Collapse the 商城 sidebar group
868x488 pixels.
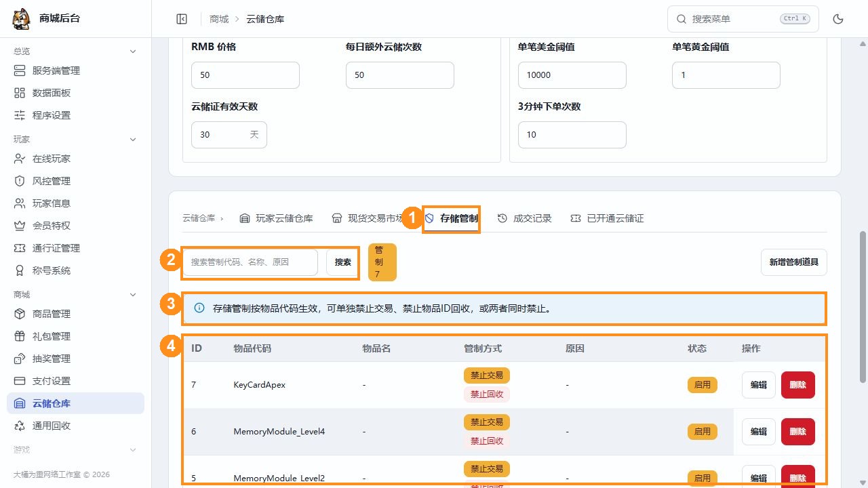133,295
